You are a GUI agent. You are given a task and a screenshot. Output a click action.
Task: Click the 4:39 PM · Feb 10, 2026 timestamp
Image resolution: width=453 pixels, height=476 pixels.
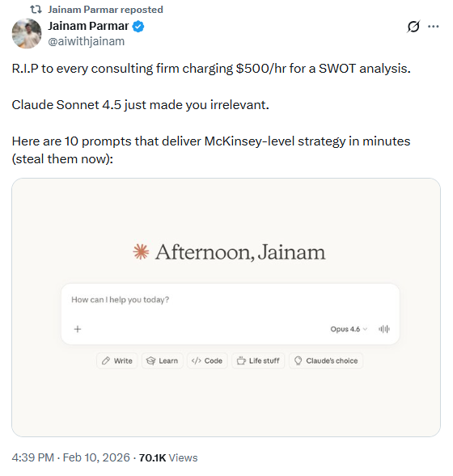(x=71, y=457)
